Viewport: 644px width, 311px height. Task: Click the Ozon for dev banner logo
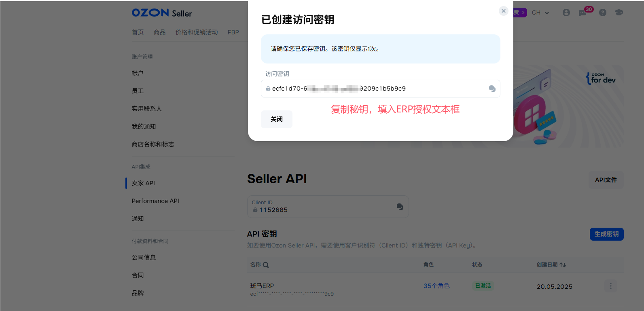tap(601, 78)
